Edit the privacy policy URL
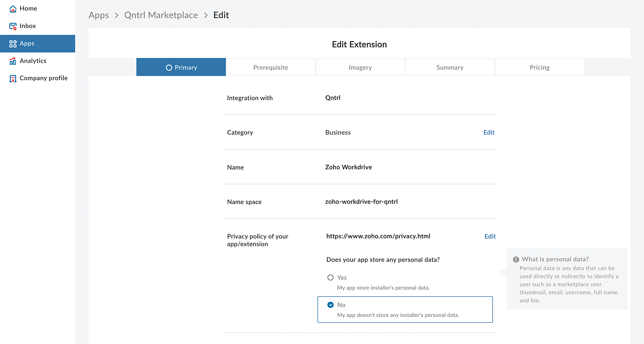The width and height of the screenshot is (644, 344). pos(490,236)
